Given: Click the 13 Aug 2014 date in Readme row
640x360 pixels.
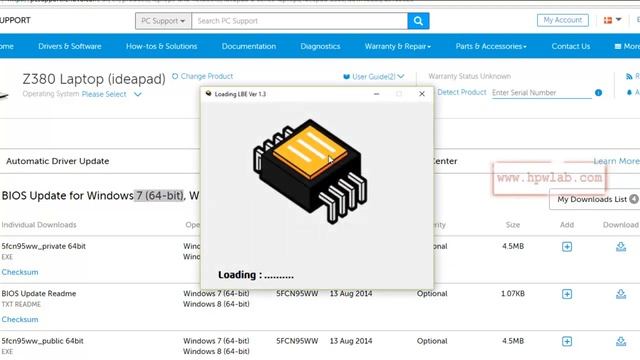Looking at the screenshot, I should tap(351, 293).
